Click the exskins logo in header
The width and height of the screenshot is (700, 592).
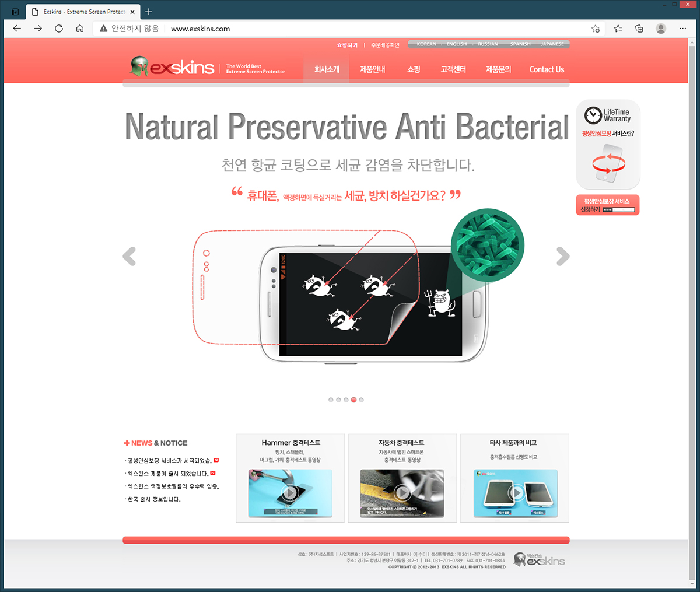pos(172,67)
